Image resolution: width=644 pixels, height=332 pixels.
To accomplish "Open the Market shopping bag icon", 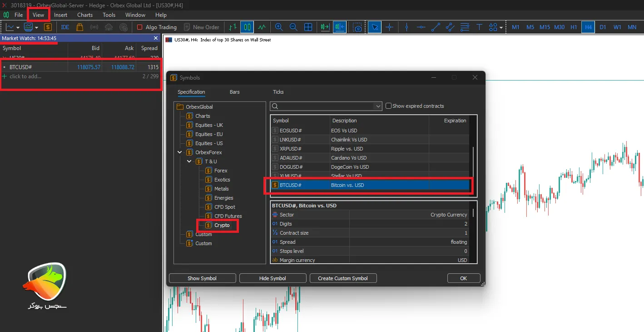I will [x=80, y=27].
